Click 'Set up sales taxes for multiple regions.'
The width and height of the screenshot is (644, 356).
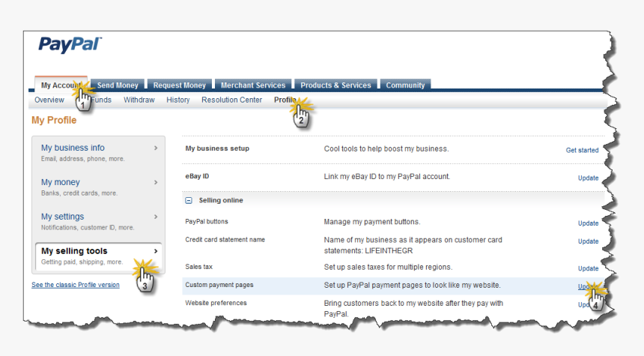388,268
